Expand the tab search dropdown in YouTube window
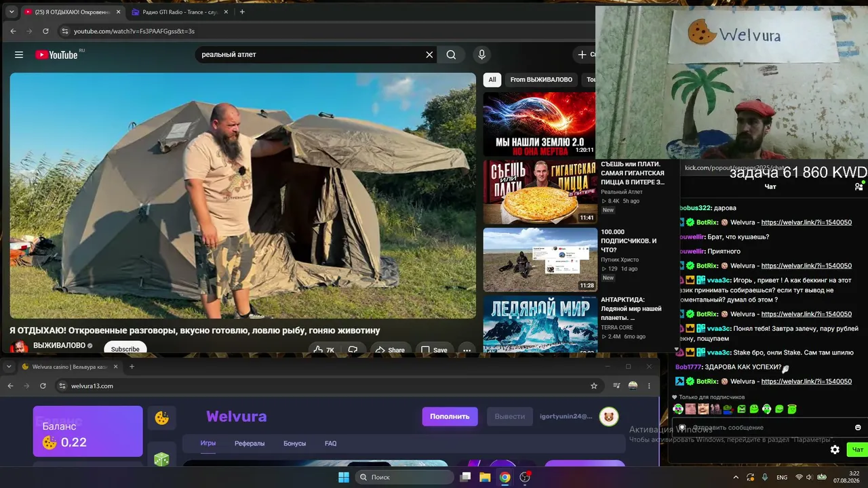This screenshot has height=488, width=868. 12,12
